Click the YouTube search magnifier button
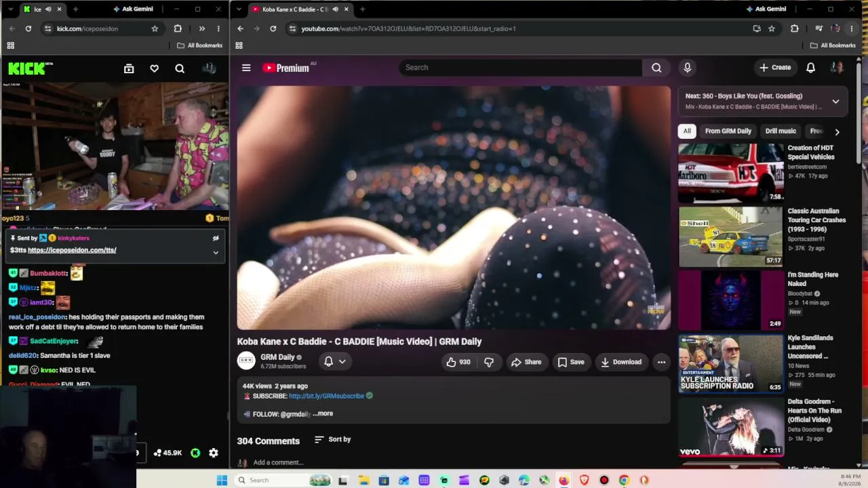Viewport: 868px width, 488px height. [x=656, y=68]
